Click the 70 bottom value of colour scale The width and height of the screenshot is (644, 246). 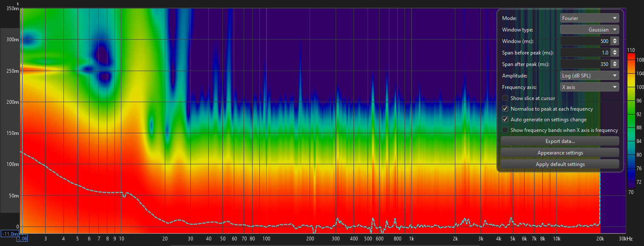coord(631,192)
